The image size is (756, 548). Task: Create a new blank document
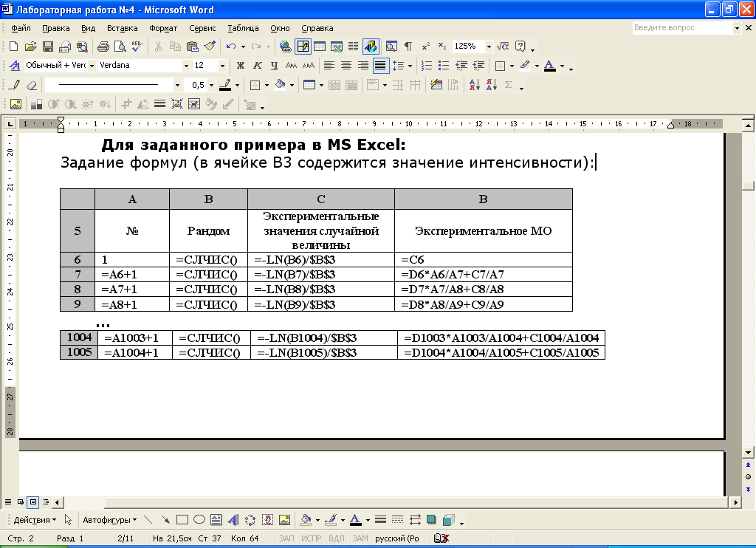(13, 47)
